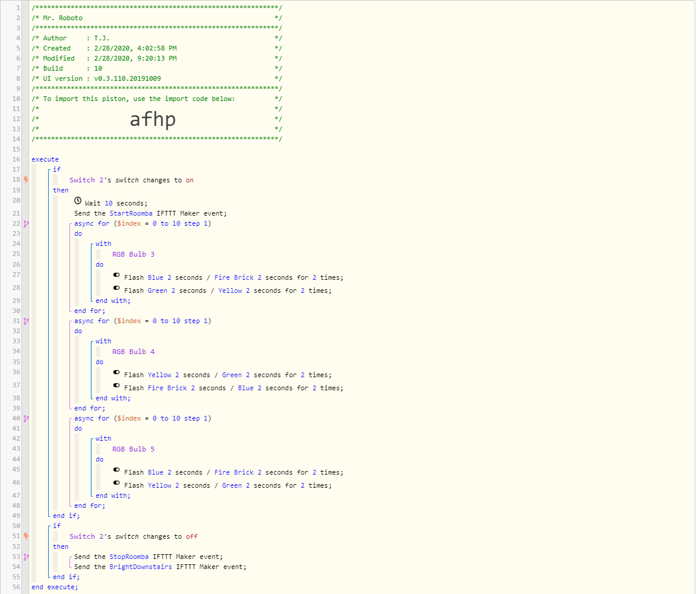This screenshot has width=700, height=594.
Task: Click the async branch icon on line 22
Action: tap(26, 223)
